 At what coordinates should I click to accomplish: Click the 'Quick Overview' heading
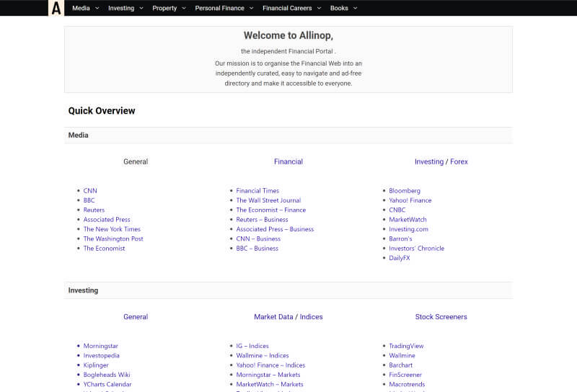102,111
